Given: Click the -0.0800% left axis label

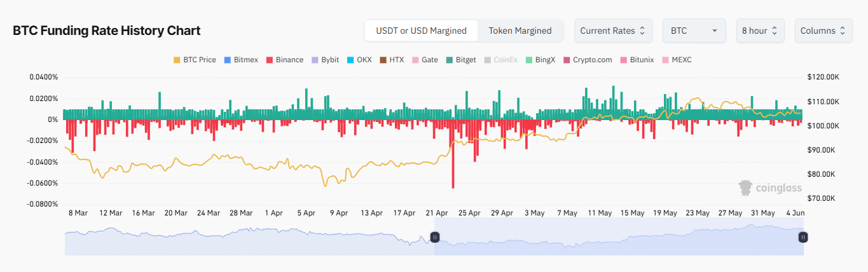Looking at the screenshot, I should pyautogui.click(x=42, y=205).
